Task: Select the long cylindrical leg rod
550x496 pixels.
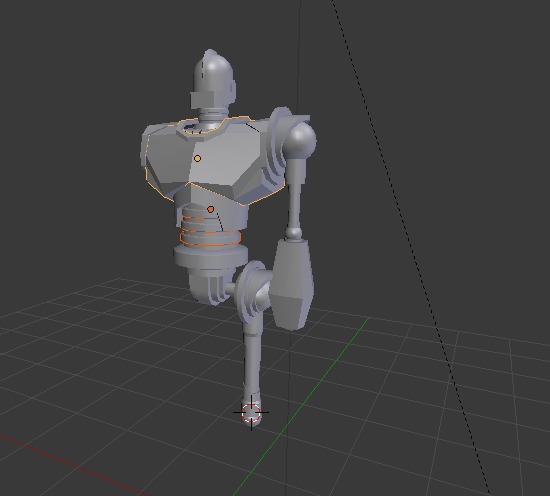Action: 252,361
